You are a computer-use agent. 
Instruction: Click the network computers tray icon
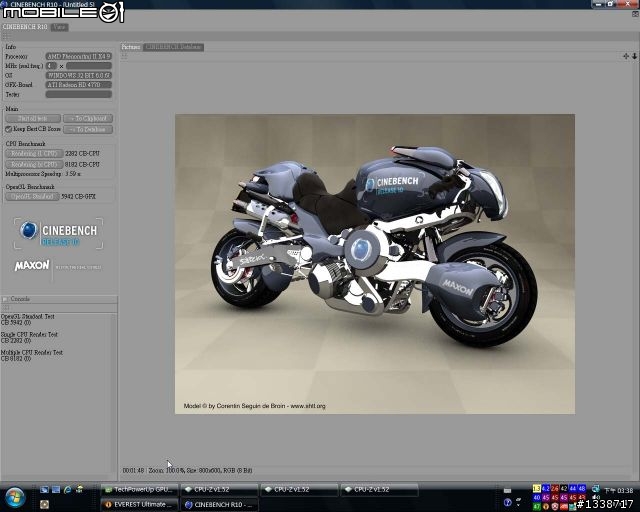point(596,488)
